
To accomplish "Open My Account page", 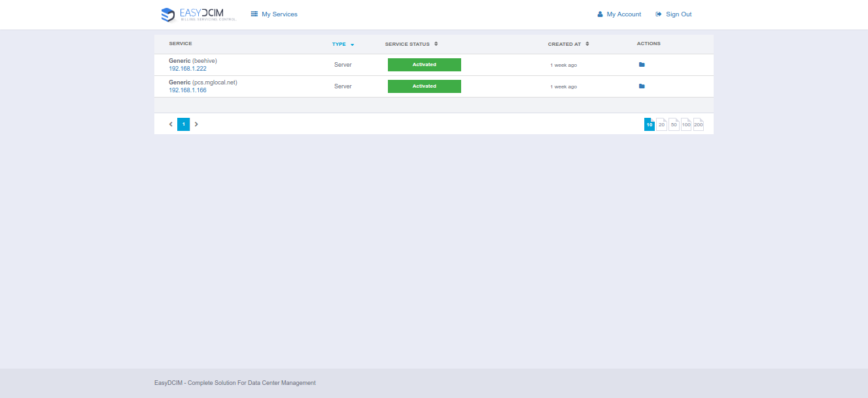I will tap(619, 14).
